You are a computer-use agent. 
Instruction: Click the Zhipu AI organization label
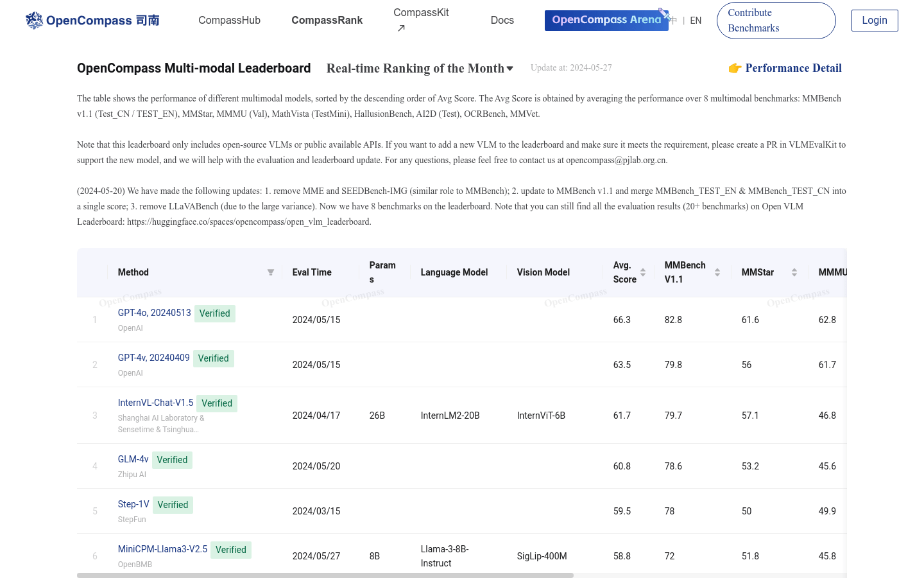132,475
